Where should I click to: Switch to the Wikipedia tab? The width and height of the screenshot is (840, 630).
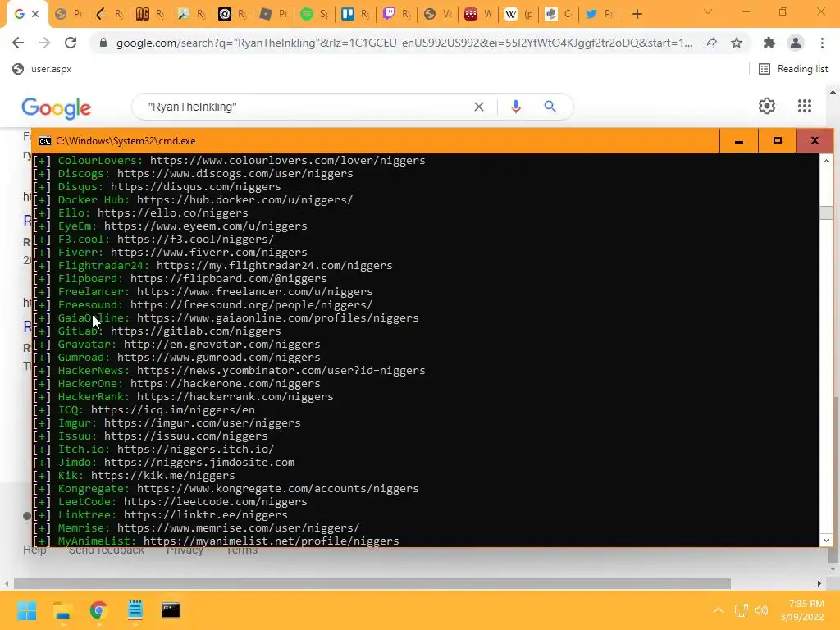519,15
